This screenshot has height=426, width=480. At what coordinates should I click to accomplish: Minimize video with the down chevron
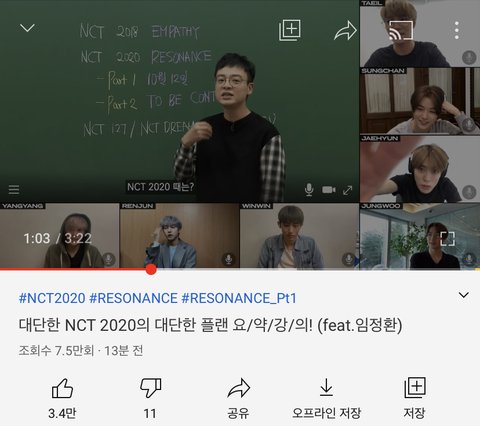tap(27, 28)
